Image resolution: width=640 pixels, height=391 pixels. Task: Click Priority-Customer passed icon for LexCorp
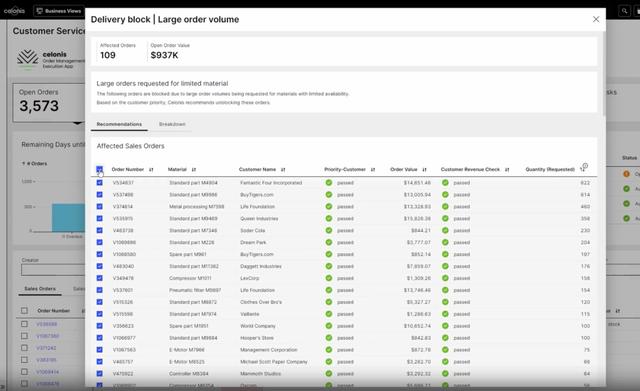[x=329, y=278]
